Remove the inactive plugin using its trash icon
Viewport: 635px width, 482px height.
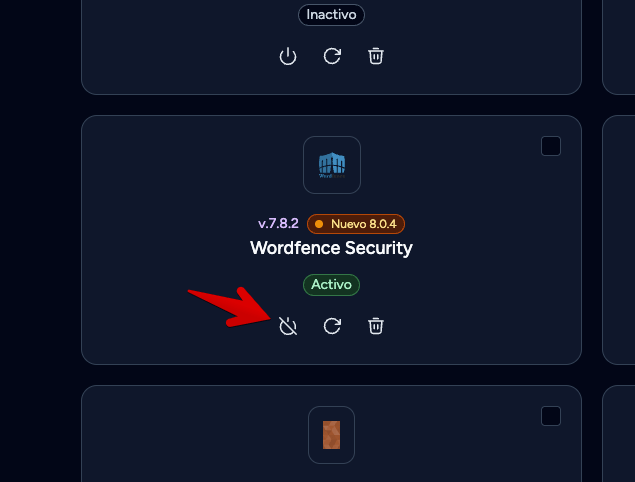[376, 56]
